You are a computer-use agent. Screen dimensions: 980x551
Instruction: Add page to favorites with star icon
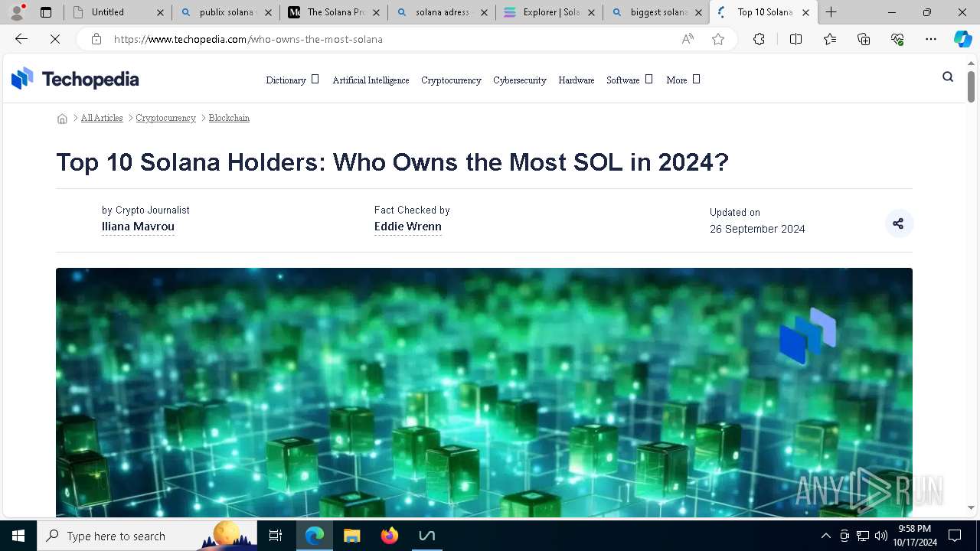click(x=718, y=39)
